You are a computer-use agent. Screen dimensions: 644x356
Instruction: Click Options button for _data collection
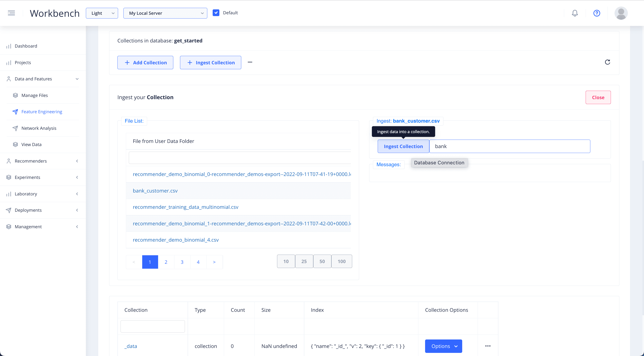(443, 346)
